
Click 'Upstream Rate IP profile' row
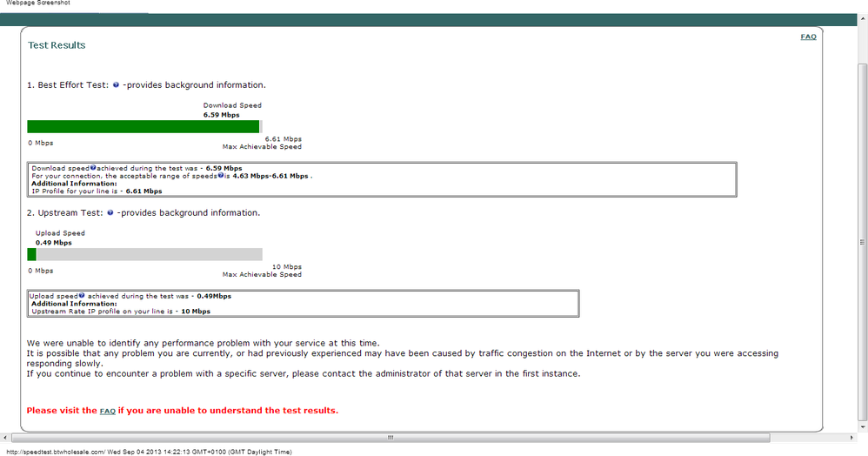[121, 312]
